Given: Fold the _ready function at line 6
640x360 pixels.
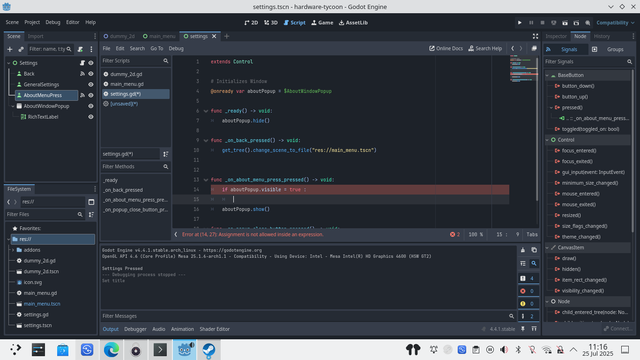Looking at the screenshot, I should pyautogui.click(x=206, y=111).
